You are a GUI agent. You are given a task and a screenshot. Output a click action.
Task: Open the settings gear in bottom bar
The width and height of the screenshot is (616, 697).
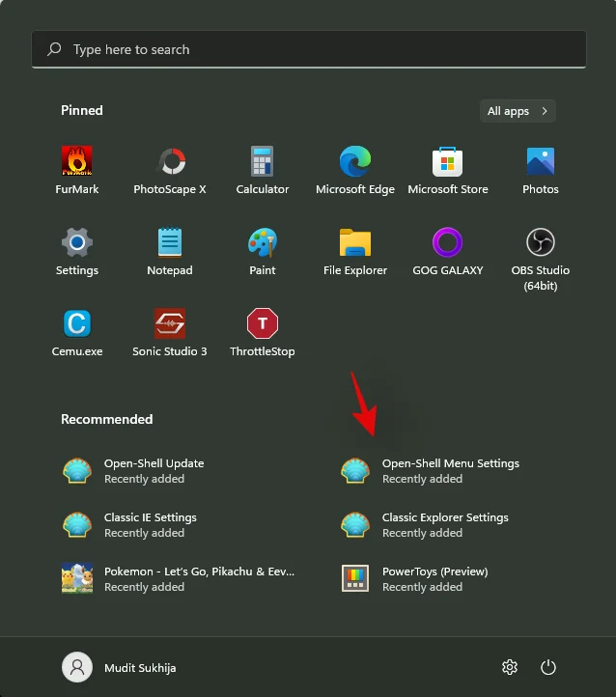(510, 667)
